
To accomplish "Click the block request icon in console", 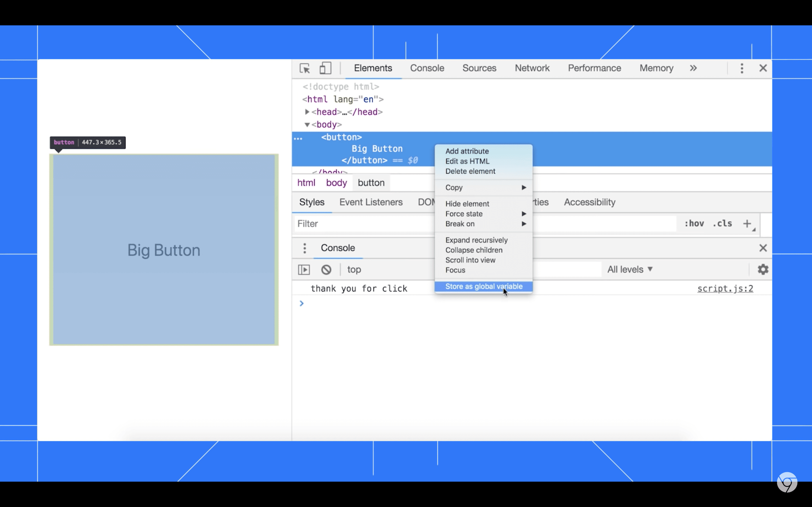I will [x=326, y=269].
